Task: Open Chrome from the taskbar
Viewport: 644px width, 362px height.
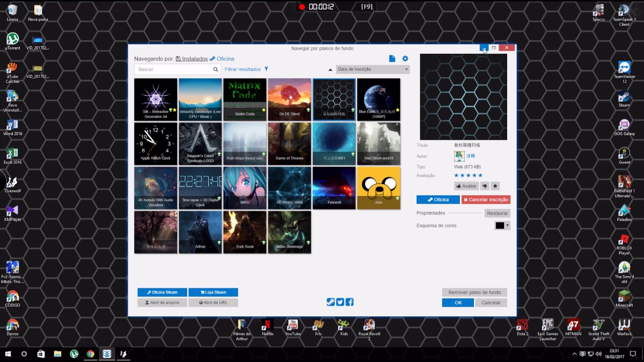Action: tap(91, 354)
